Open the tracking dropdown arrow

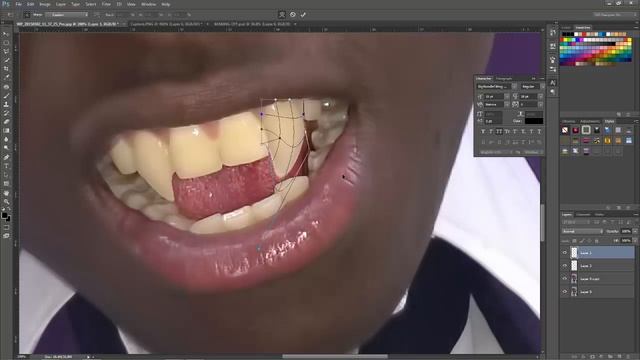pyautogui.click(x=540, y=104)
